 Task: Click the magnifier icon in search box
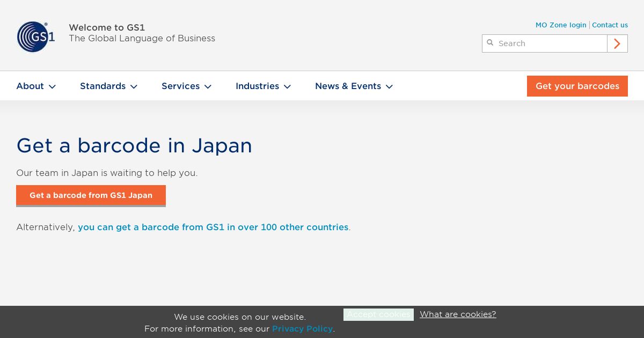click(490, 43)
